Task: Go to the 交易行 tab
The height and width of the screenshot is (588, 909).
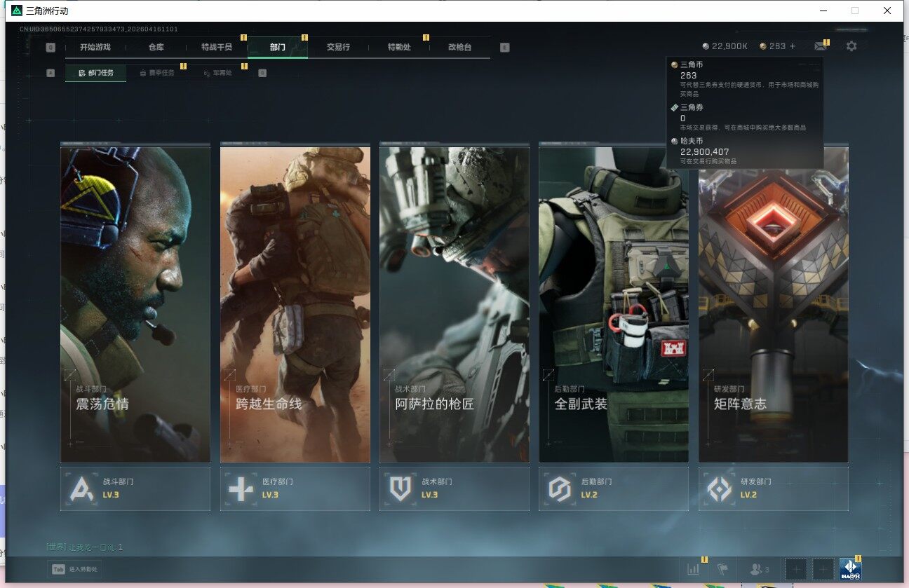Action: point(338,47)
